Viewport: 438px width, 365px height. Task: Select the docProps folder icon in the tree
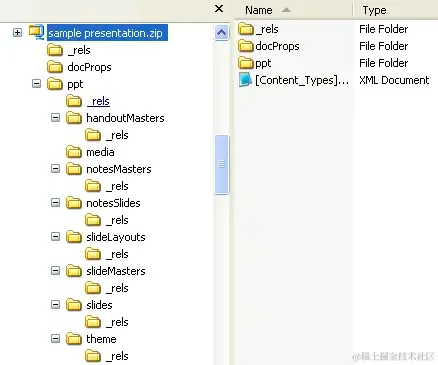pyautogui.click(x=55, y=67)
